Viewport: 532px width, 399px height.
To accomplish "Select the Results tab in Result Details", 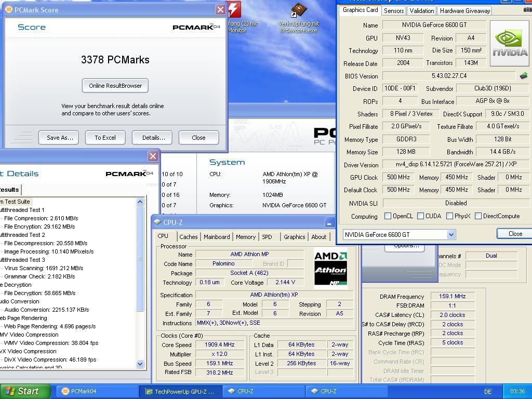I will coord(9,190).
